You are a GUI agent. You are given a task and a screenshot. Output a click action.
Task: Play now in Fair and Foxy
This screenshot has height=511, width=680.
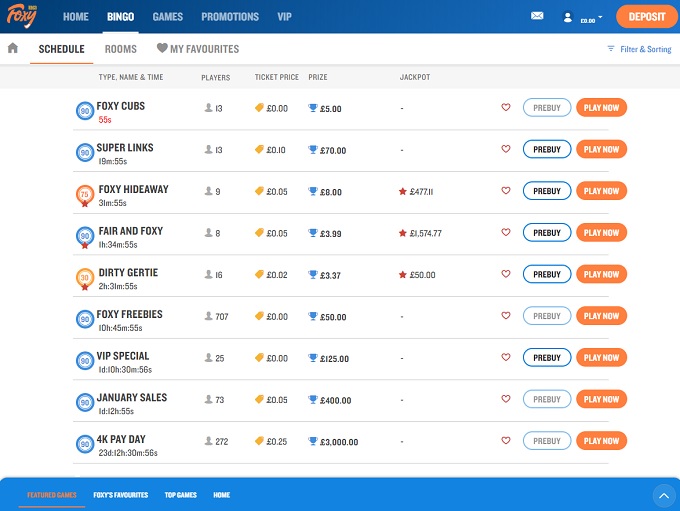coord(602,233)
